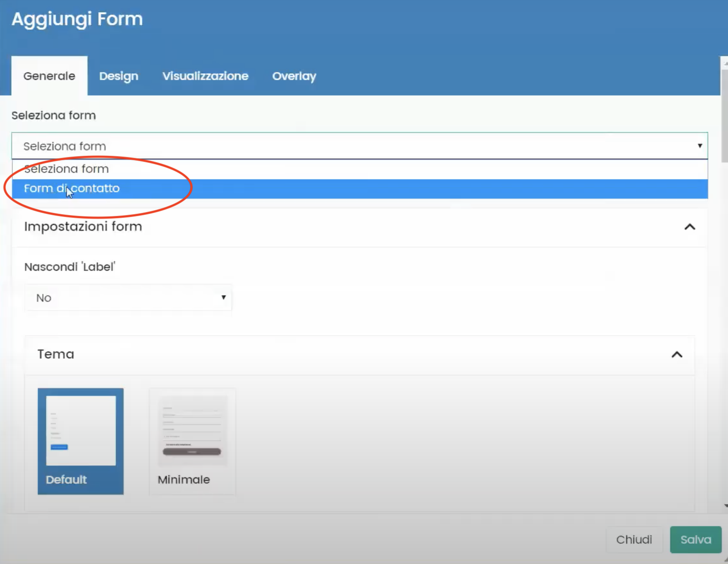Close the dialog with Chiudi
This screenshot has width=728, height=564.
coord(634,539)
